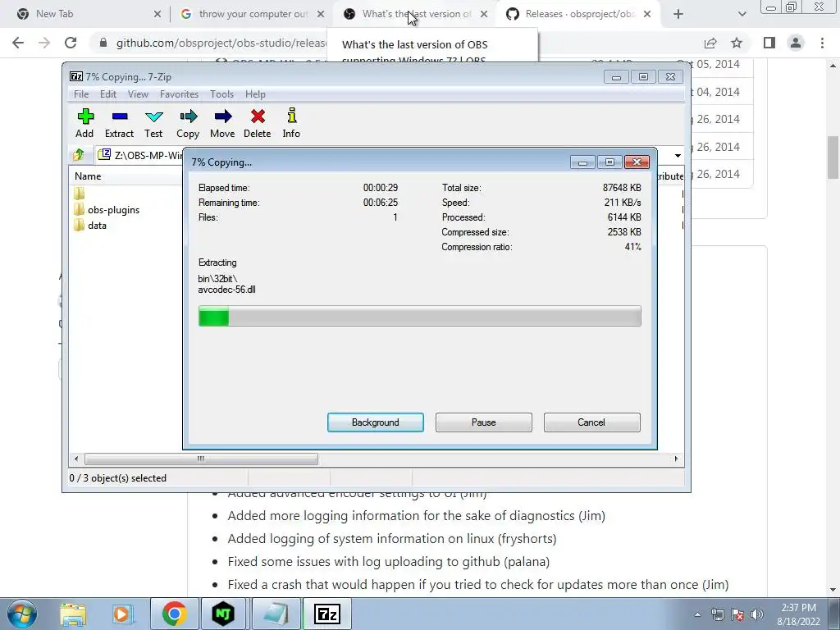Screen dimensions: 840x630
Task: Bookmark this page with star icon
Action: pyautogui.click(x=737, y=43)
